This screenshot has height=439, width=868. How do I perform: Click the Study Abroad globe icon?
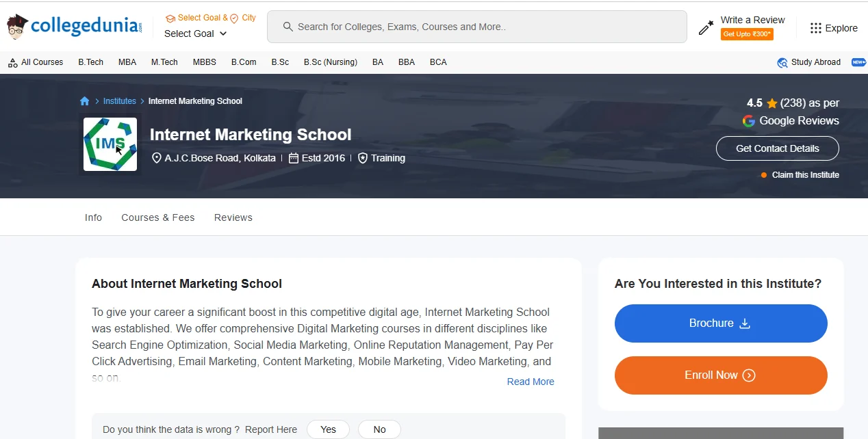782,62
